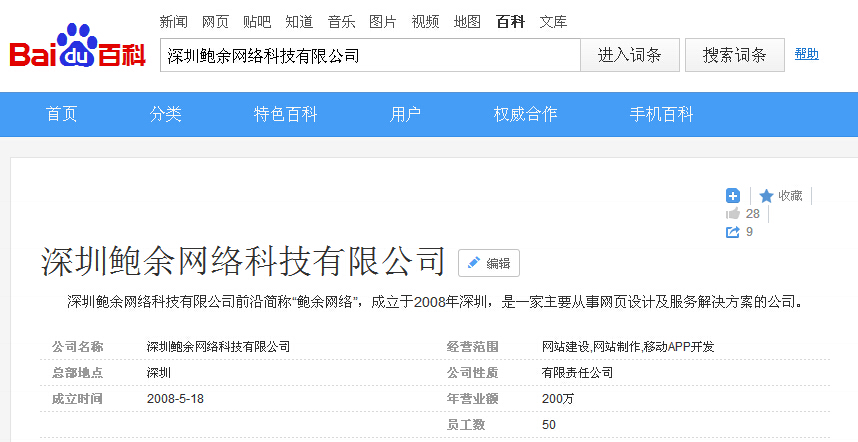858x442 pixels.
Task: Click the summary paragraph about 鲍余网络
Action: tap(435, 301)
